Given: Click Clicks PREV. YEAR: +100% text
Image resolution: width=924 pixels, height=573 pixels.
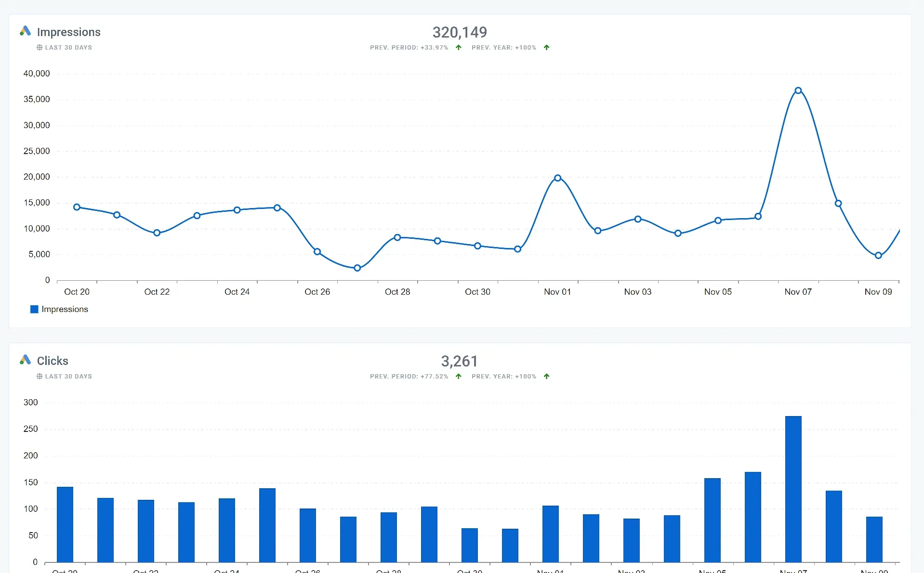Looking at the screenshot, I should tap(504, 377).
